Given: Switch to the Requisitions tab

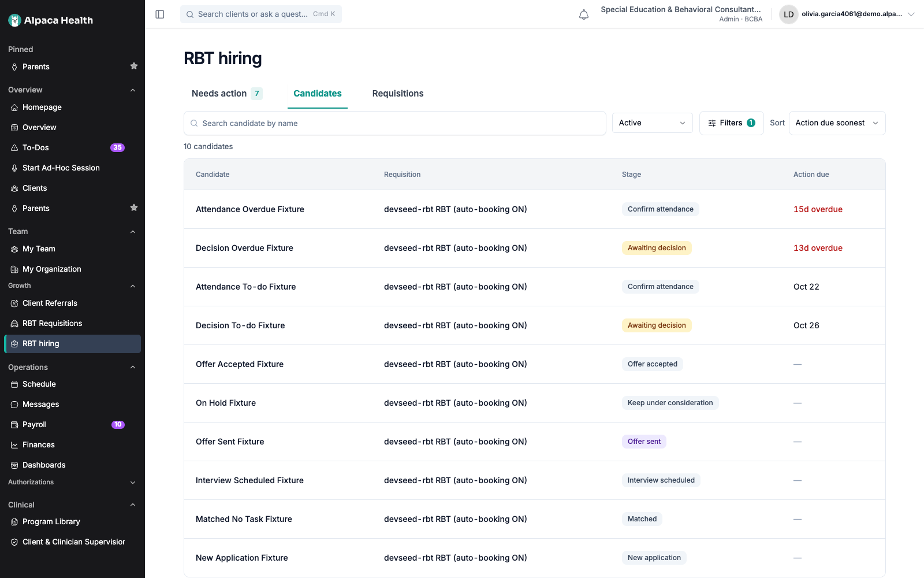Looking at the screenshot, I should coord(398,94).
